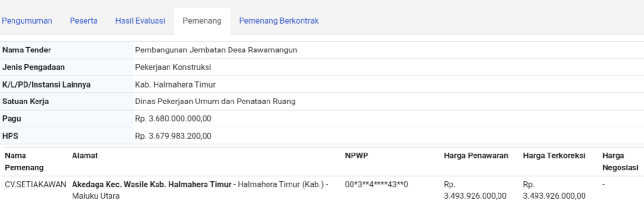This screenshot has width=644, height=204.
Task: Click the winner address Akedaga Kec. Wasile
Action: pyautogui.click(x=151, y=184)
